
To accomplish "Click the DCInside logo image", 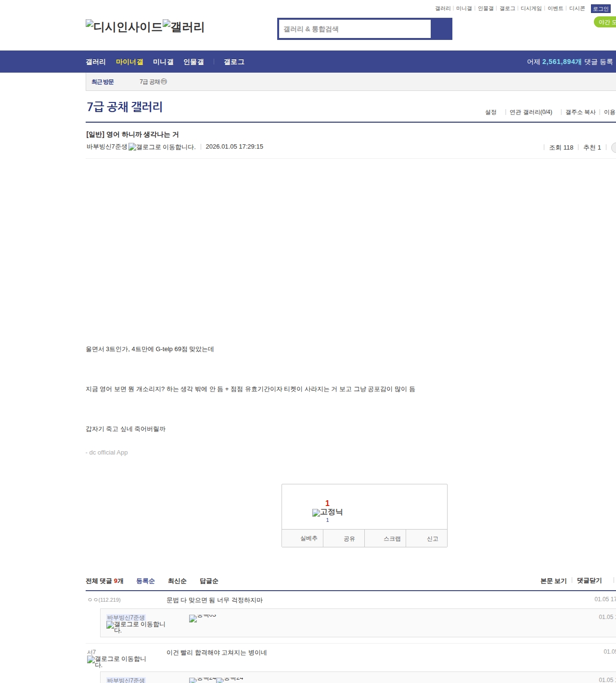I will [x=124, y=26].
